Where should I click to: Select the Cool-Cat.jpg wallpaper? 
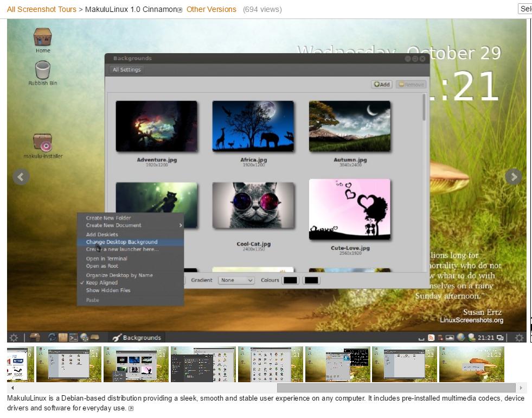[253, 205]
